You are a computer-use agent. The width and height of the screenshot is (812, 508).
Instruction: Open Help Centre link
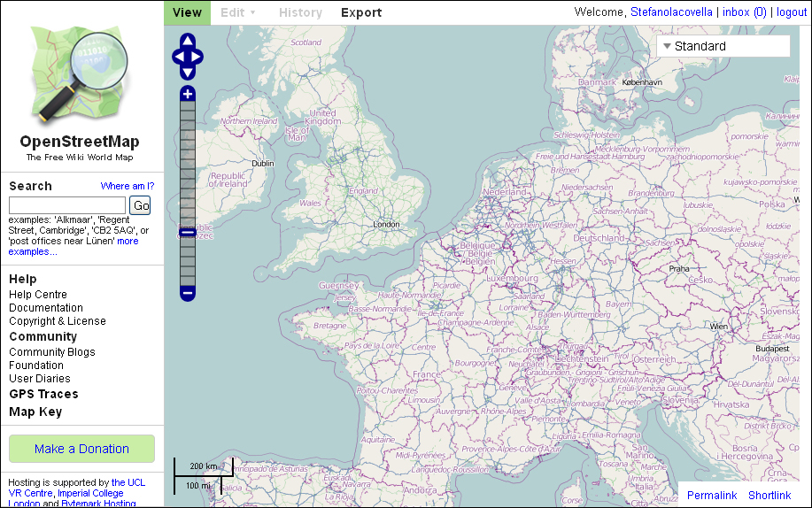click(38, 294)
